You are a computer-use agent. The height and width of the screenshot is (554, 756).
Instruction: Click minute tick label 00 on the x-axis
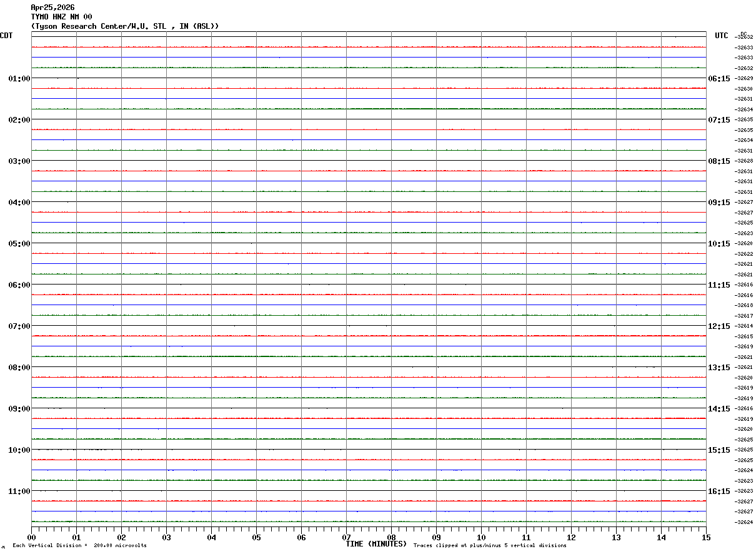coord(32,537)
